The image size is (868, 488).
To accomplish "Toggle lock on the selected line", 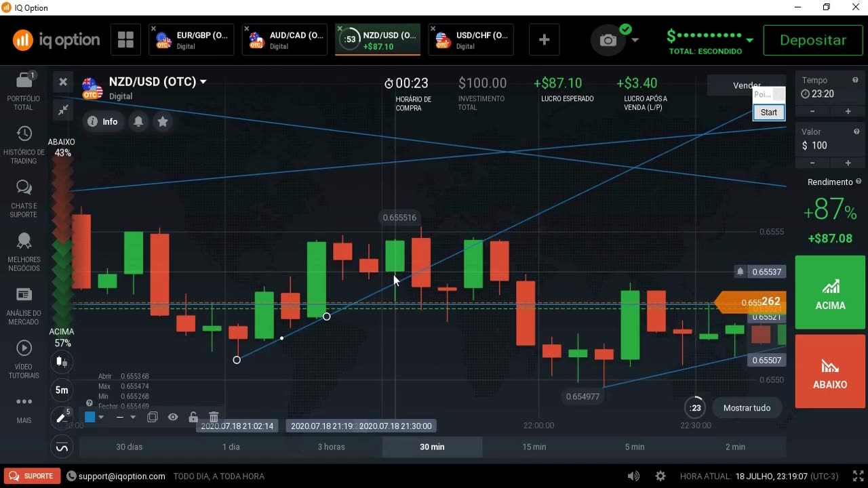I will pos(193,418).
